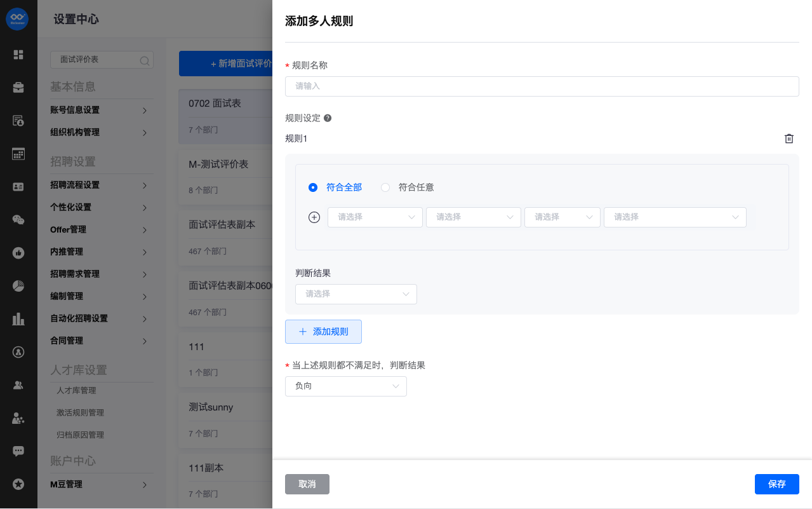812x509 pixels.
Task: Open the thumbs-up referral icon in sidebar
Action: (x=18, y=252)
